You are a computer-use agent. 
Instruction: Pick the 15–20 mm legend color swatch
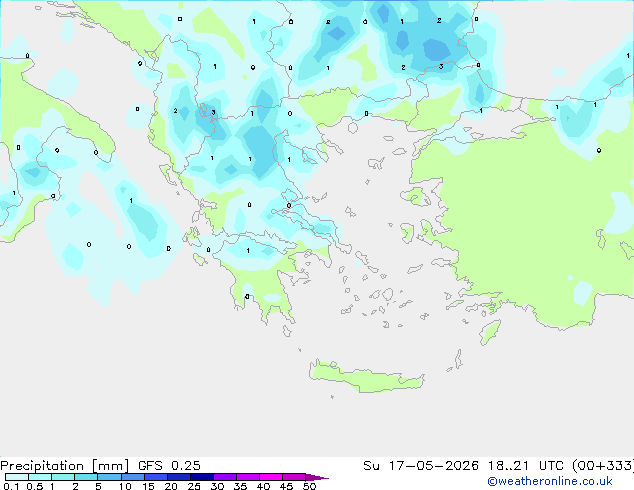click(x=155, y=477)
